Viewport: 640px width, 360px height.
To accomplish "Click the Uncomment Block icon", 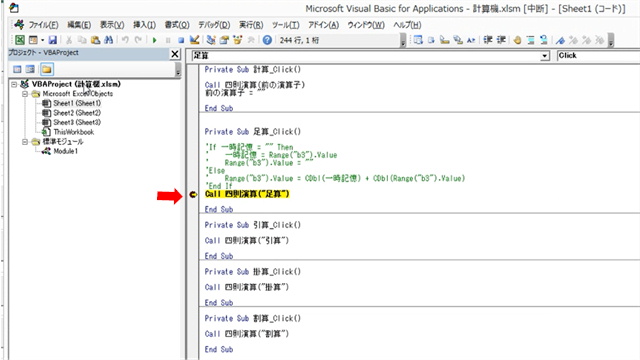I will [544, 40].
